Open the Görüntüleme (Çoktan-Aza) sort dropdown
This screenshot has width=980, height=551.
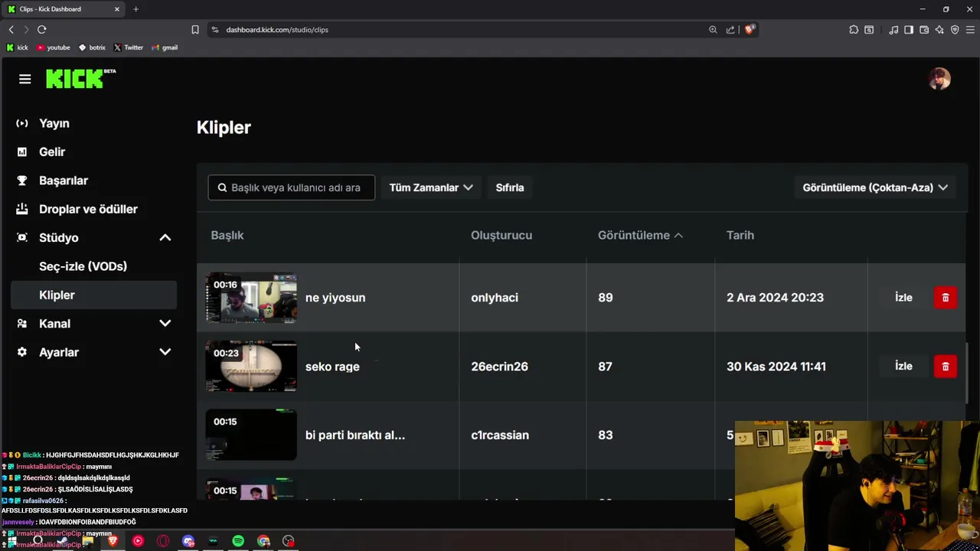[x=875, y=187]
